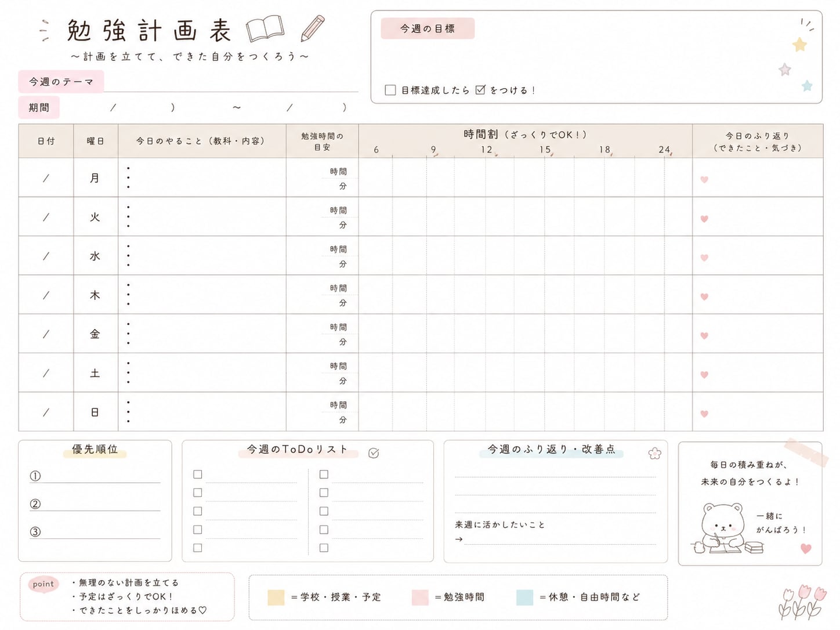This screenshot has width=840, height=630.
Task: Click the 土 day cell
Action: [x=96, y=373]
